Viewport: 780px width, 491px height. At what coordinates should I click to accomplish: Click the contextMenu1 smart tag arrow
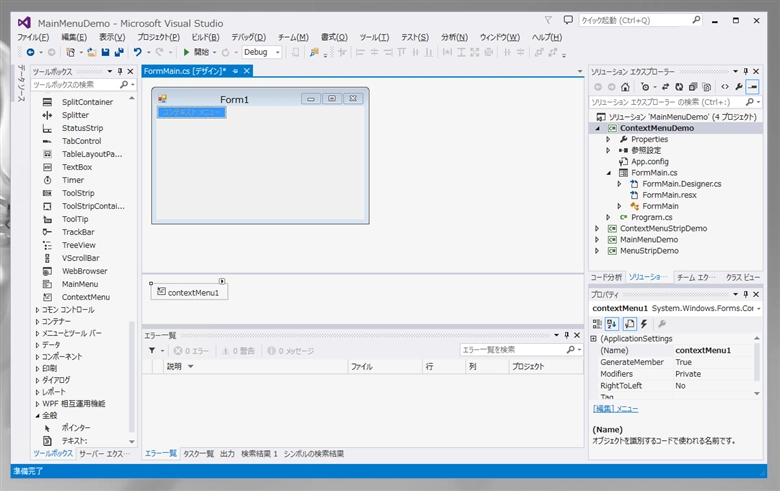222,281
